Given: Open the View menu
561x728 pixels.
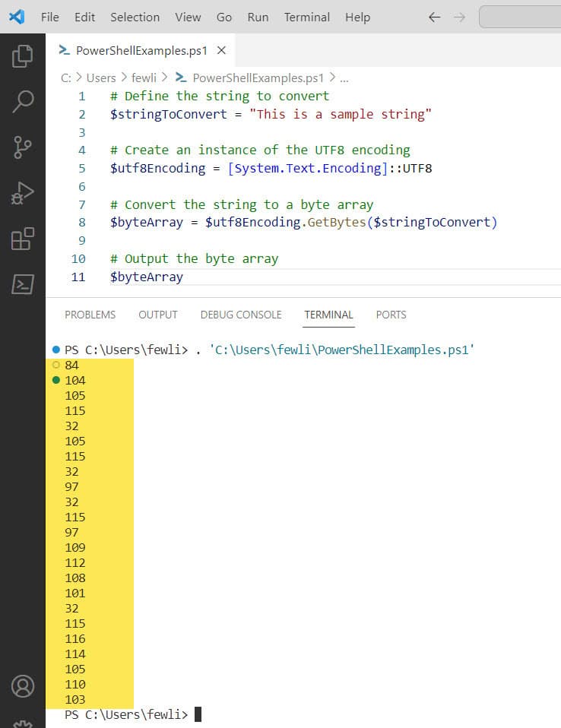Looking at the screenshot, I should (x=188, y=17).
